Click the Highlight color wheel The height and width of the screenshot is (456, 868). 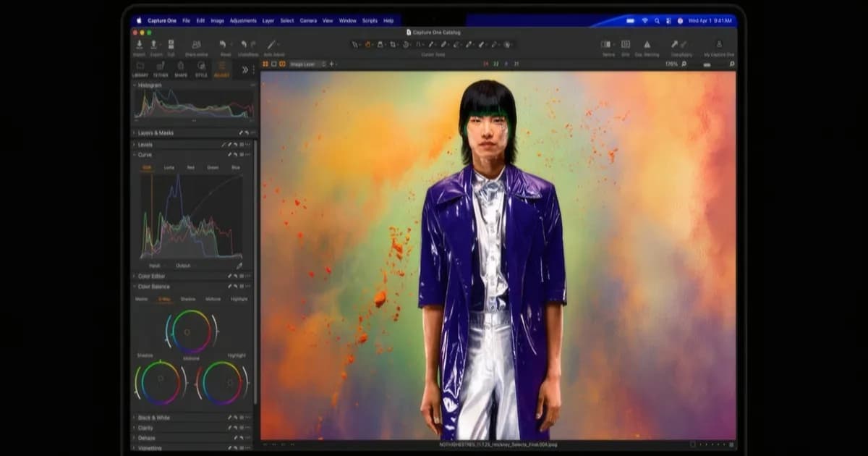222,382
